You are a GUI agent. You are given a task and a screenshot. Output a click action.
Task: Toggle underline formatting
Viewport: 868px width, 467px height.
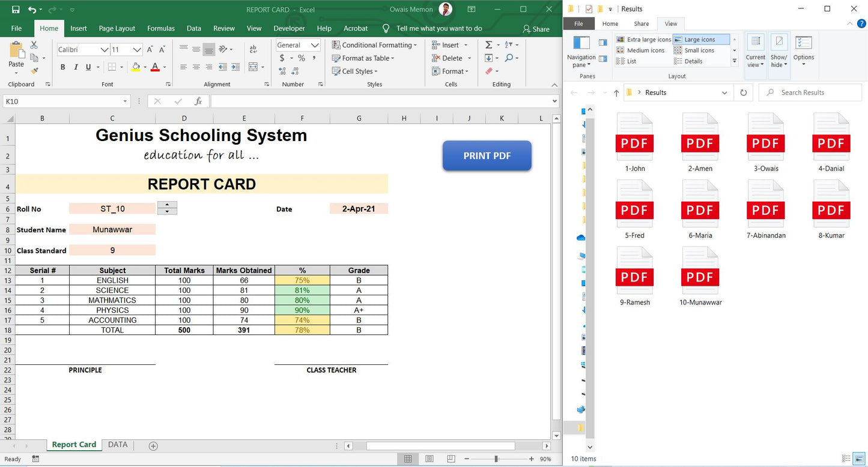(x=88, y=67)
